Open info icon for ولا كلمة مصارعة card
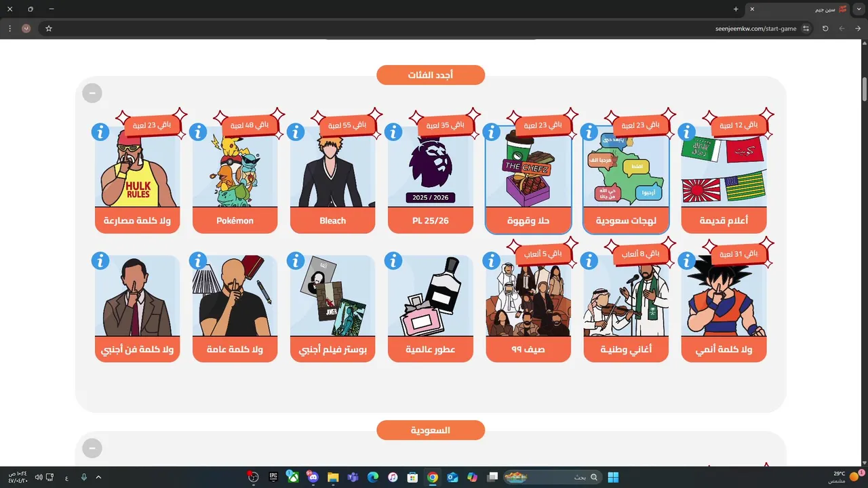 [x=100, y=132]
